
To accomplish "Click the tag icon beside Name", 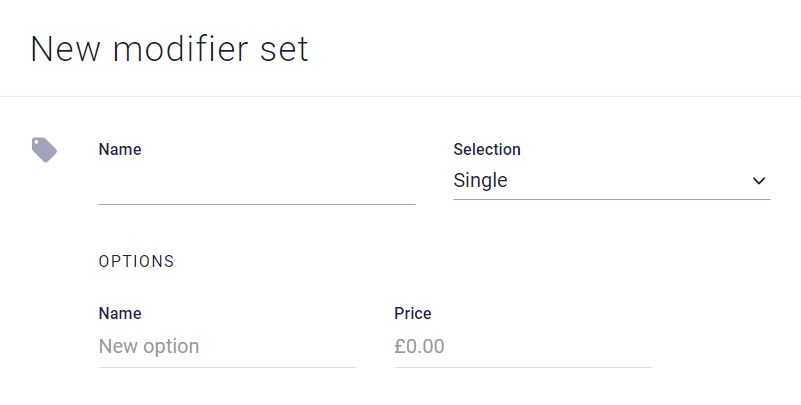I will (44, 150).
